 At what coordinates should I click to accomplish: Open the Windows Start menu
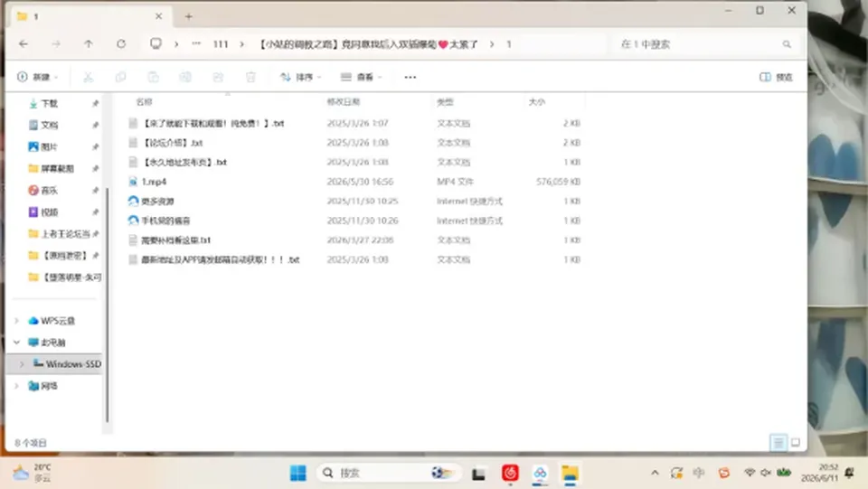coord(297,473)
